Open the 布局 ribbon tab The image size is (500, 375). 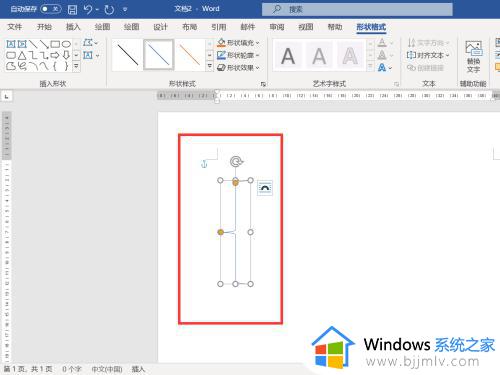[189, 27]
